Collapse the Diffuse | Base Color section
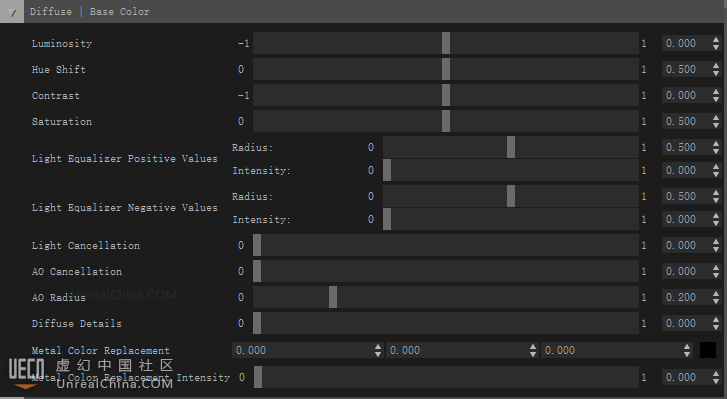This screenshot has height=399, width=727. [x=12, y=12]
